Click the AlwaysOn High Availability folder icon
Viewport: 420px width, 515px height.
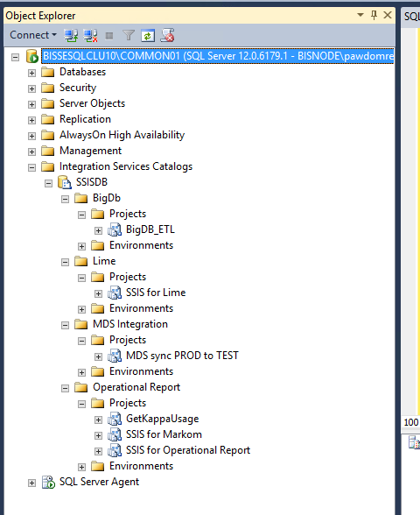click(48, 135)
